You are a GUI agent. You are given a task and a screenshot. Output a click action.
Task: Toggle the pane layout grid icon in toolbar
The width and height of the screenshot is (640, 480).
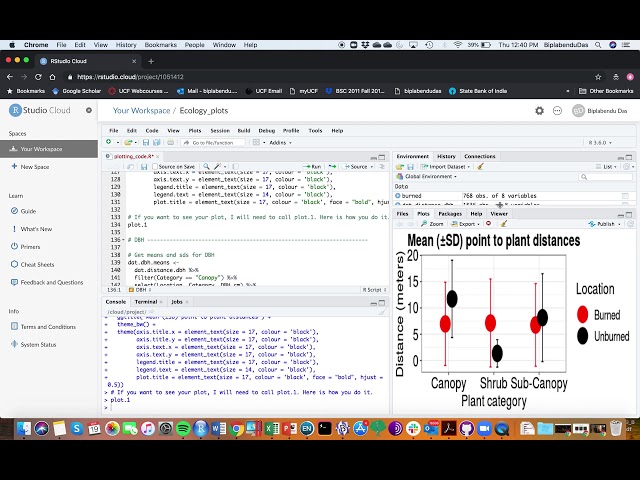[256, 142]
